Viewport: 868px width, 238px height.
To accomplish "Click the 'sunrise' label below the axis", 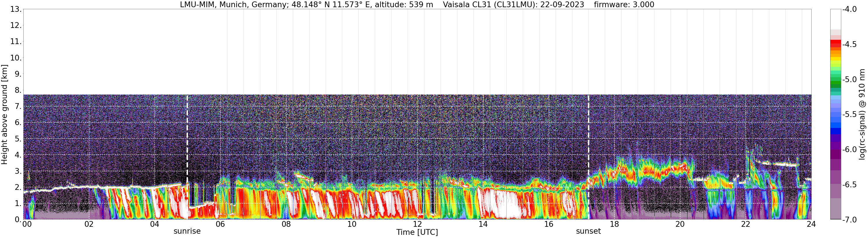I will pos(187,231).
